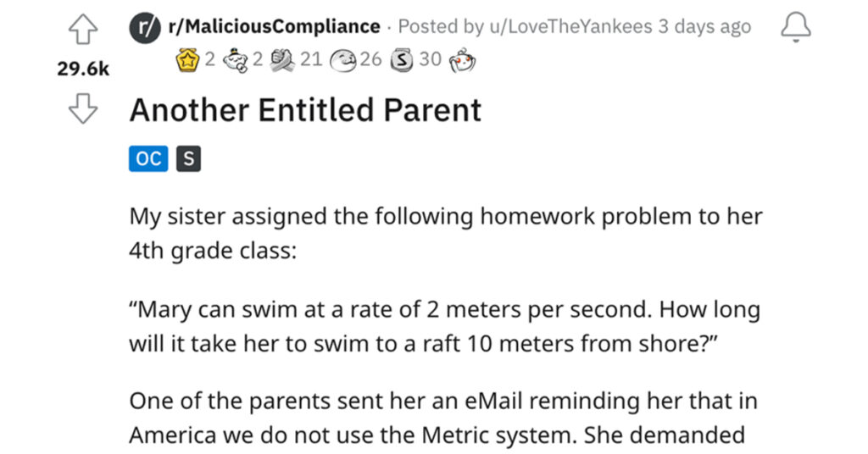Click the blue OC flair tag

pos(148,158)
